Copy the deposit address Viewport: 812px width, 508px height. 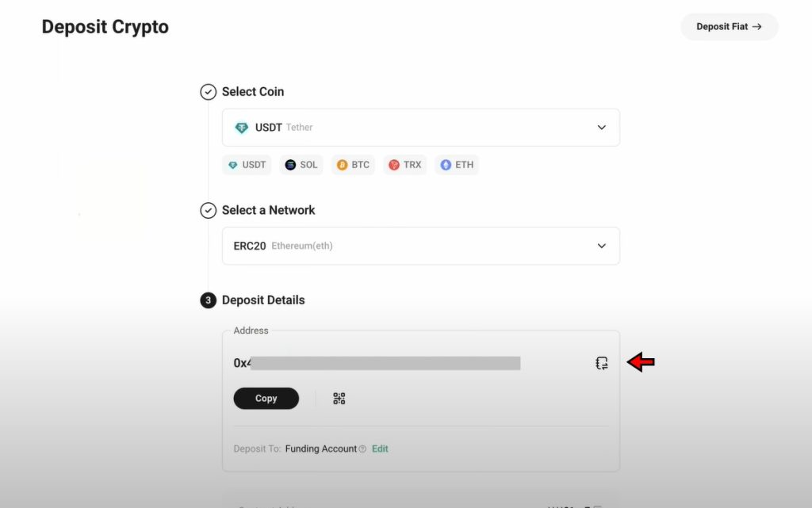tap(266, 399)
